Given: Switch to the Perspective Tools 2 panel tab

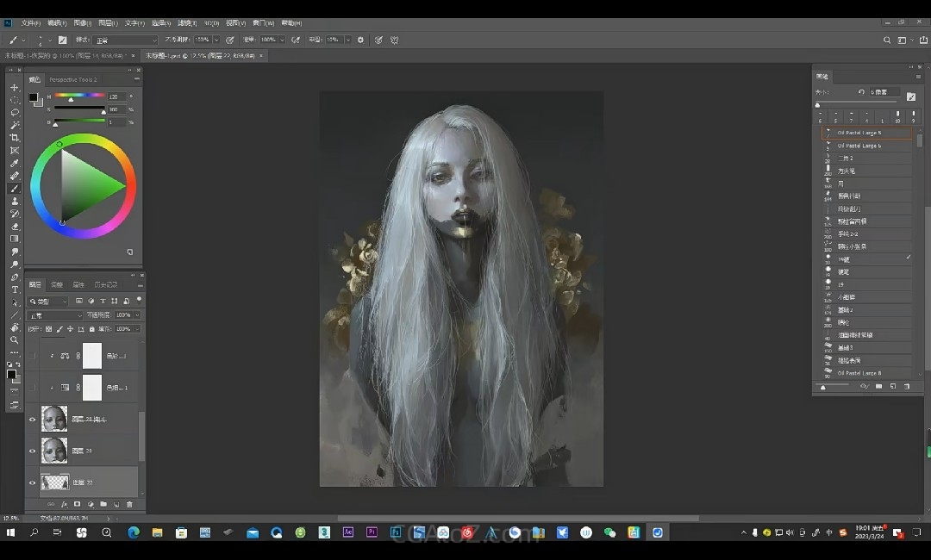Looking at the screenshot, I should pos(73,79).
